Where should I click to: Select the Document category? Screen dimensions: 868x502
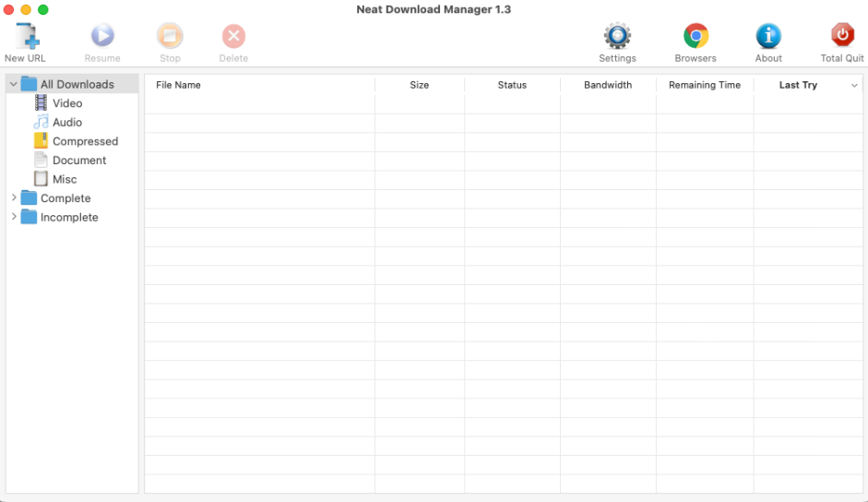coord(78,161)
